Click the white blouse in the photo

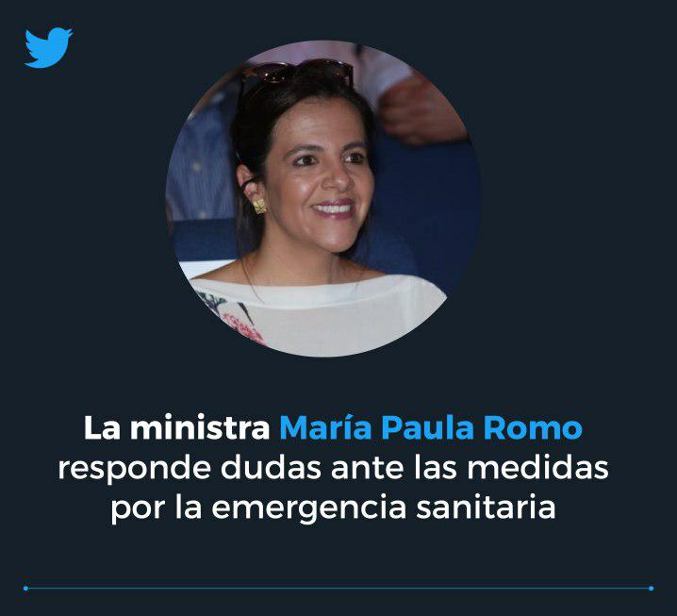click(318, 313)
